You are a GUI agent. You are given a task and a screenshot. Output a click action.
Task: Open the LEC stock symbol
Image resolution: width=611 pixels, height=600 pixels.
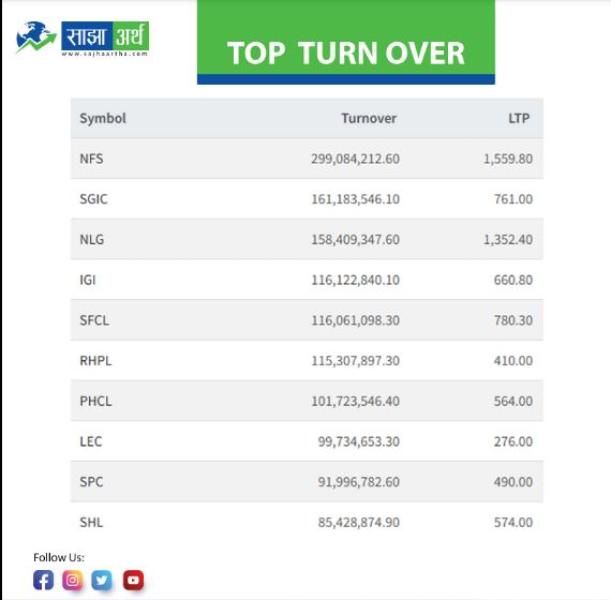(x=91, y=441)
